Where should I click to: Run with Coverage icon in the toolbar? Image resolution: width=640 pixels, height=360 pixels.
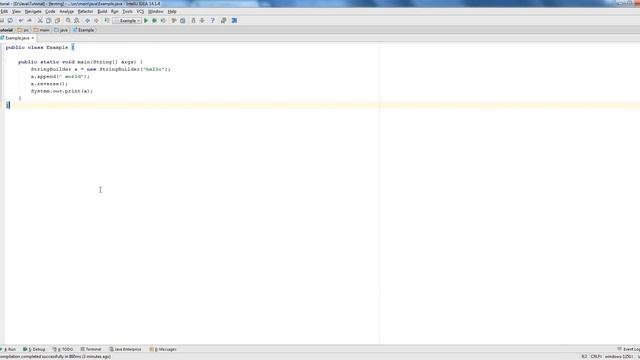coord(163,20)
